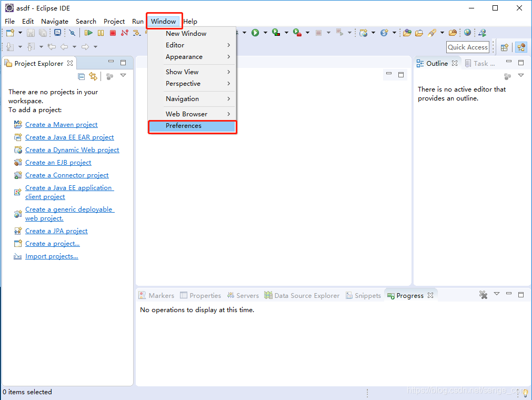Image resolution: width=532 pixels, height=400 pixels.
Task: Select Preferences in Window menu
Action: click(193, 126)
